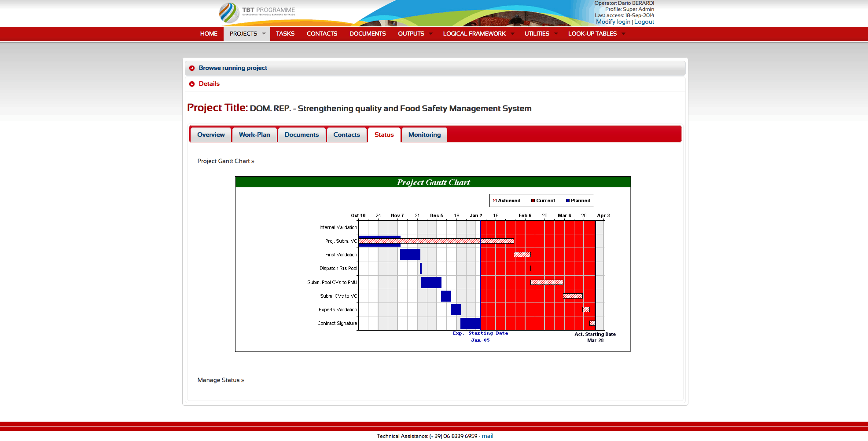Click the TBT Programme logo
The width and height of the screenshot is (868, 441).
point(257,13)
